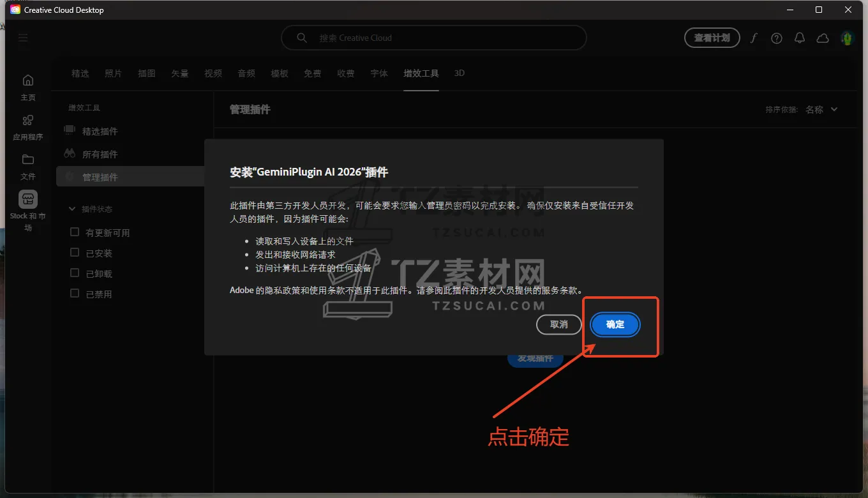
Task: Focus the 搜索 Creative Cloud search field
Action: click(x=434, y=38)
